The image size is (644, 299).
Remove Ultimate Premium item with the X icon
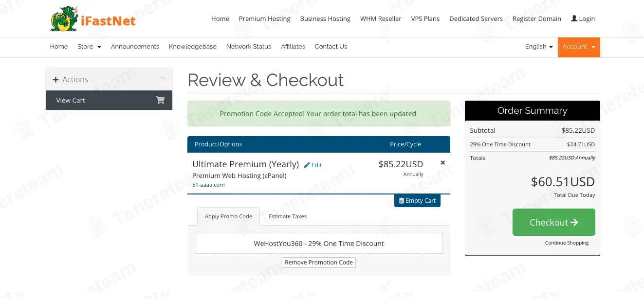coord(442,163)
